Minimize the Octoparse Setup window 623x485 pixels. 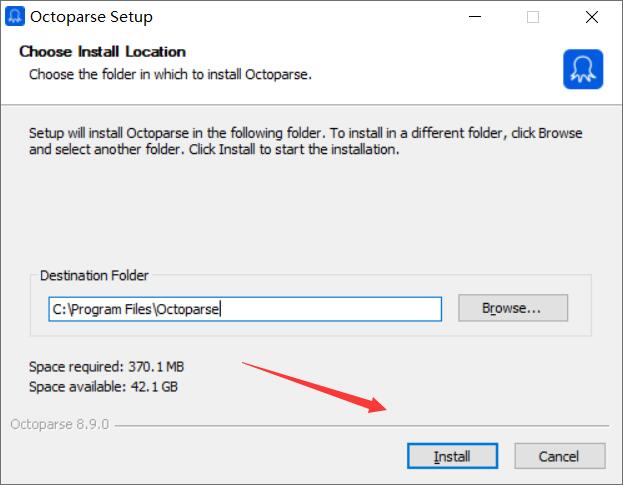click(x=476, y=17)
